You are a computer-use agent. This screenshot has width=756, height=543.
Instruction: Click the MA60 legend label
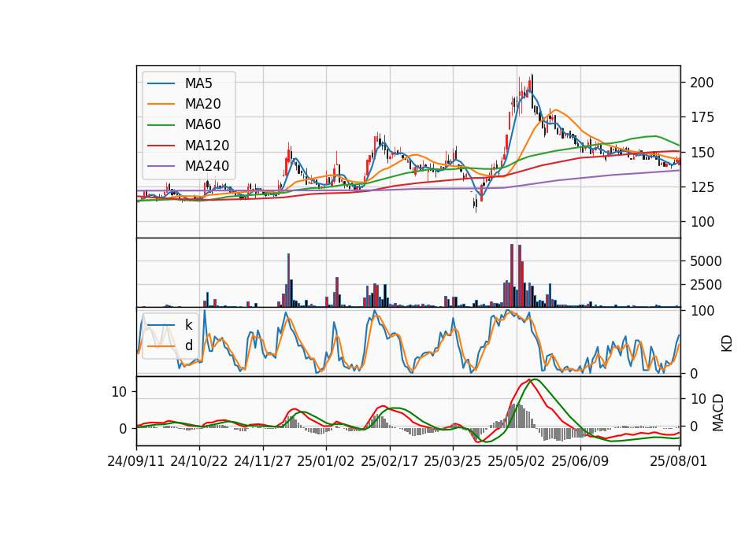pos(202,125)
